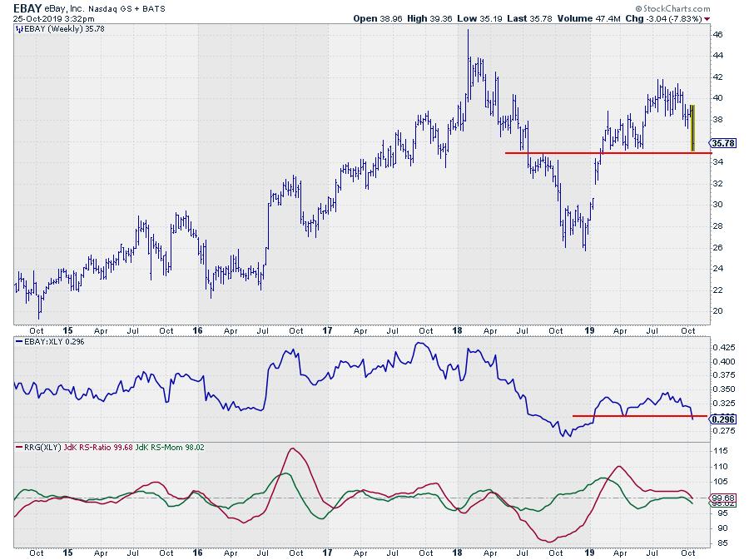The height and width of the screenshot is (560, 749).
Task: Click the 99.68 value tag on RRG axis
Action: click(x=722, y=498)
